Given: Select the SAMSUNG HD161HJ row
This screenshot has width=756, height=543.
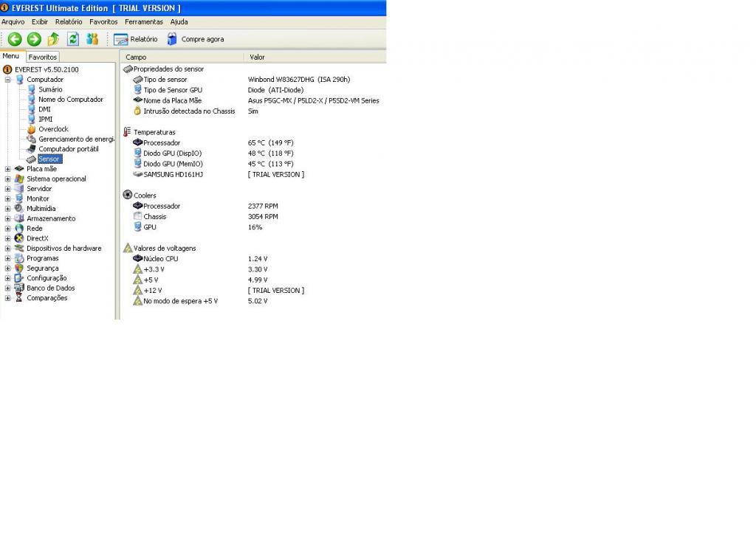Looking at the screenshot, I should click(x=253, y=174).
